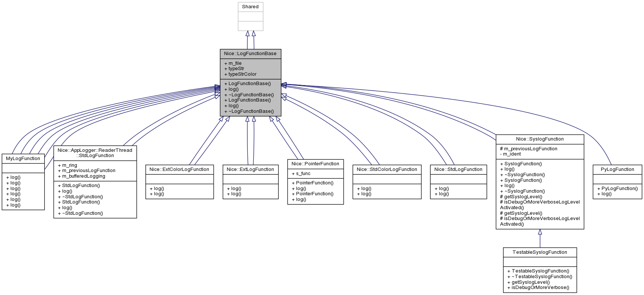Select the Nice::LogFunctionBase class title
Screen dimensions: 644x295
coord(250,54)
